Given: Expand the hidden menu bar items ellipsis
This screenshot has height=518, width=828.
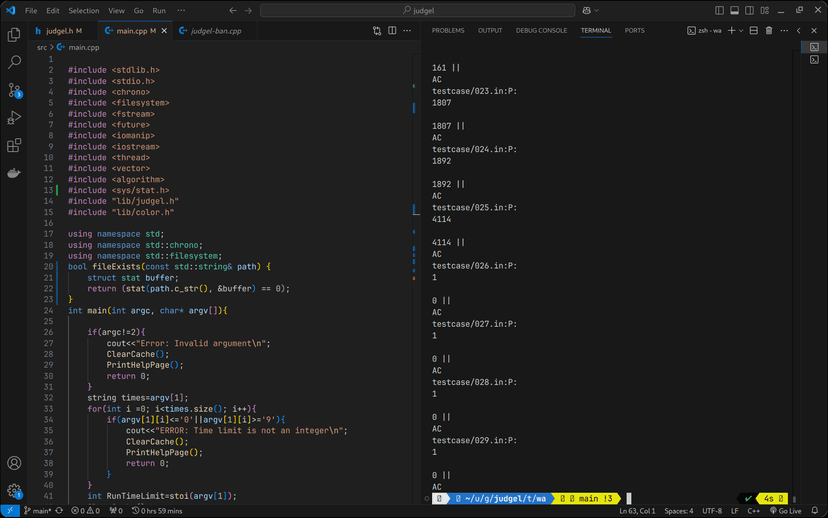Looking at the screenshot, I should point(181,10).
